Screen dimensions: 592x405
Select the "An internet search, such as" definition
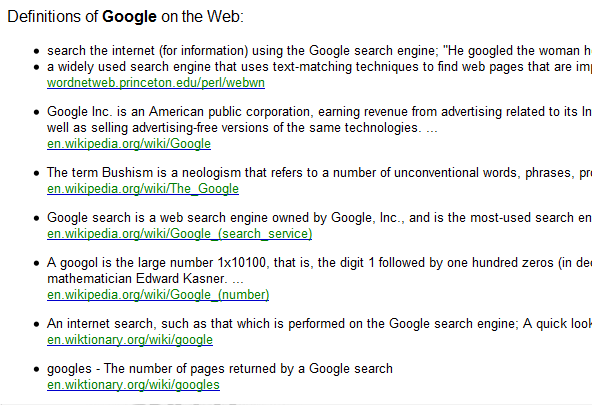(319, 323)
